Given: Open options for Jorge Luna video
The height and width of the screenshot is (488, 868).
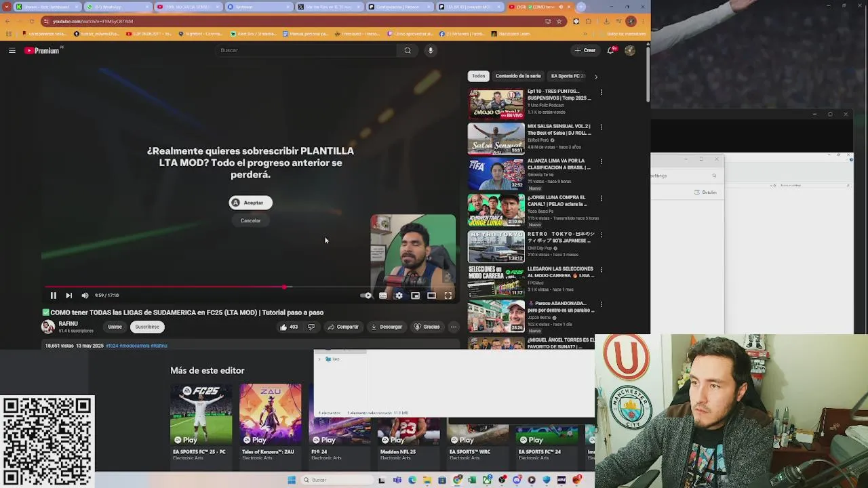Looking at the screenshot, I should pos(601,198).
